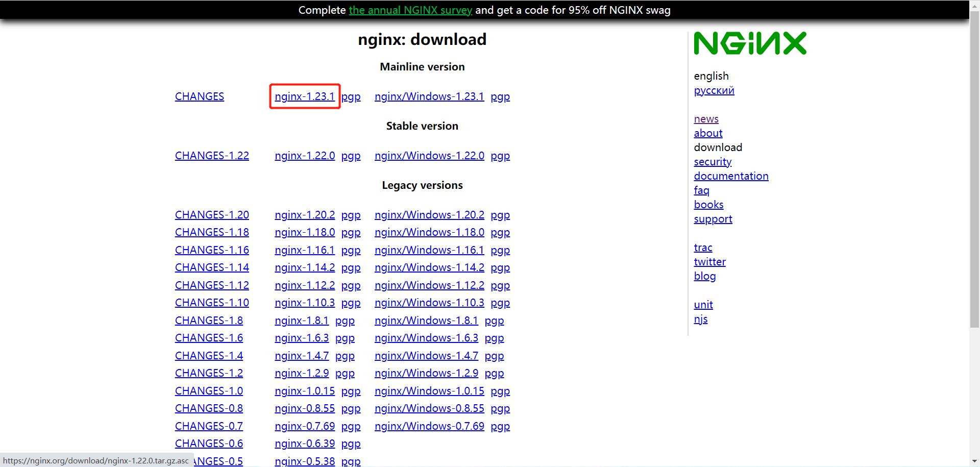Image resolution: width=980 pixels, height=467 pixels.
Task: Go to the security page
Action: [x=713, y=162]
